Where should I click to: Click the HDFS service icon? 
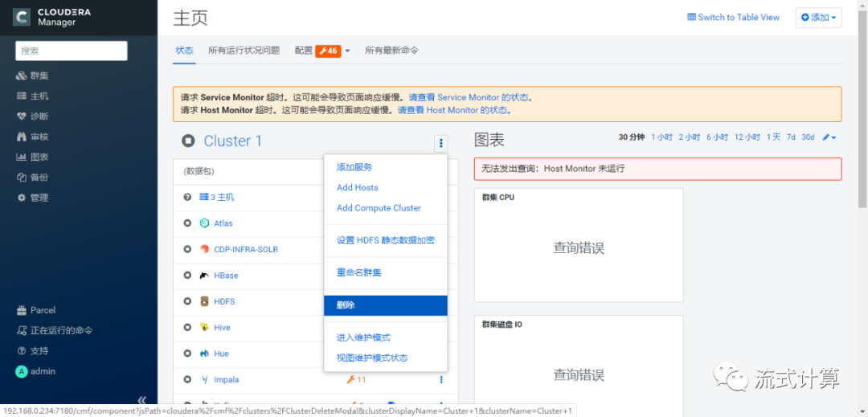click(204, 301)
